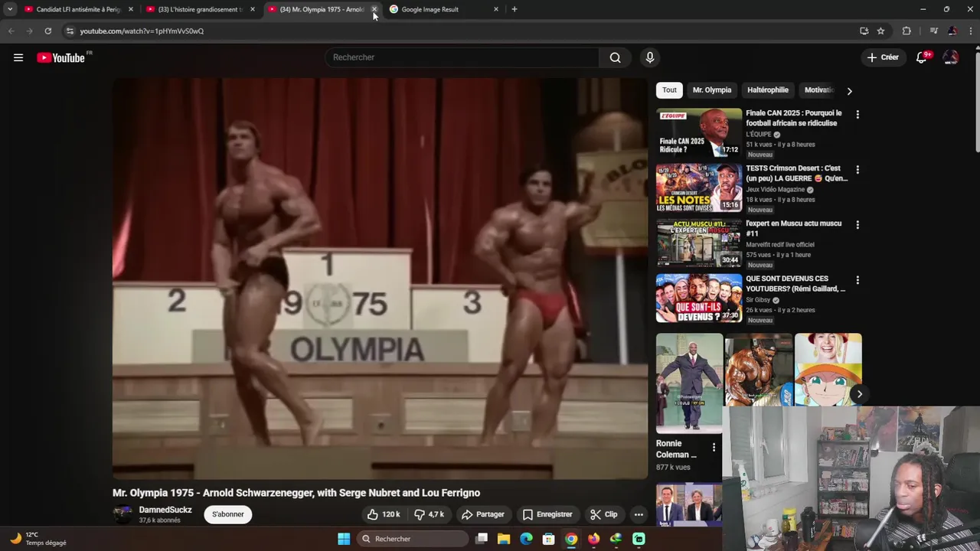
Task: Open the Chrome three-dot menu
Action: [x=970, y=31]
